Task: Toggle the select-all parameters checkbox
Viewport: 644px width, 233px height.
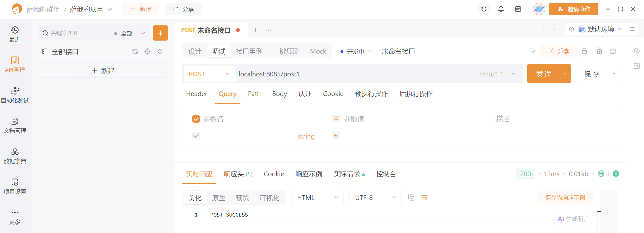Action: pyautogui.click(x=196, y=119)
